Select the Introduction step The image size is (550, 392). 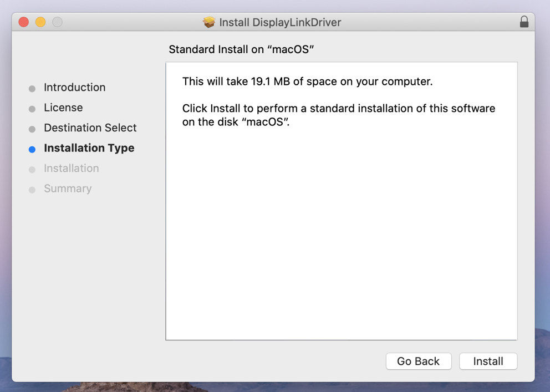74,87
